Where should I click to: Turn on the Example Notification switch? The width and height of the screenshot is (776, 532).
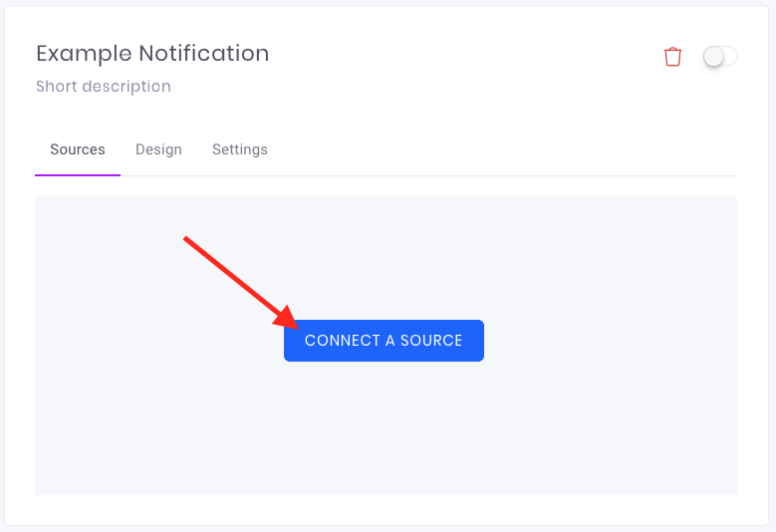(720, 56)
